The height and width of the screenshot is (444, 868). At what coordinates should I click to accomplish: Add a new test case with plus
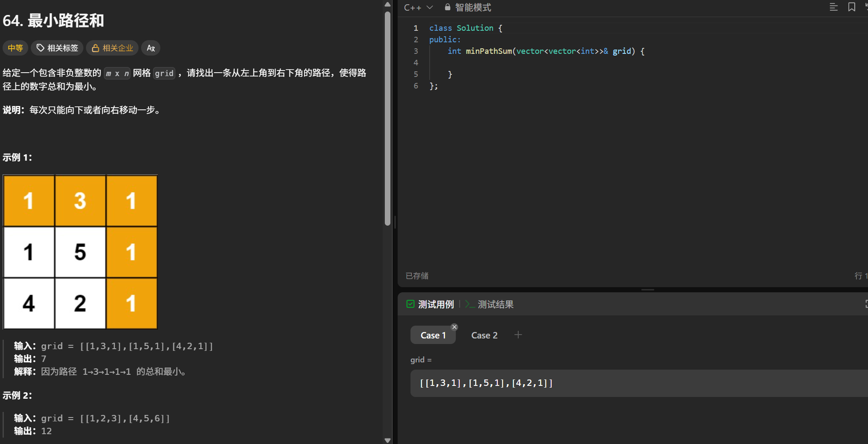[x=518, y=335]
